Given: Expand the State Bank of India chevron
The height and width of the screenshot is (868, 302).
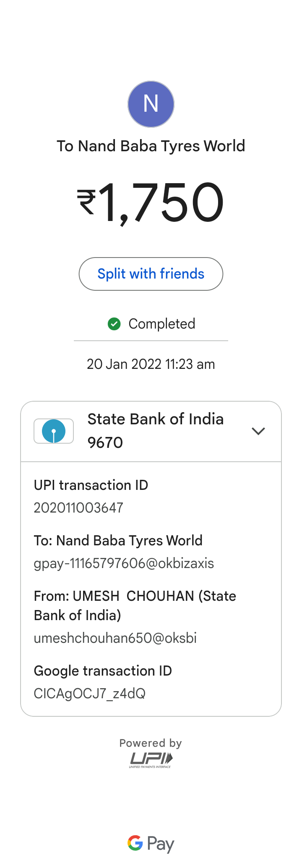Looking at the screenshot, I should click(258, 431).
